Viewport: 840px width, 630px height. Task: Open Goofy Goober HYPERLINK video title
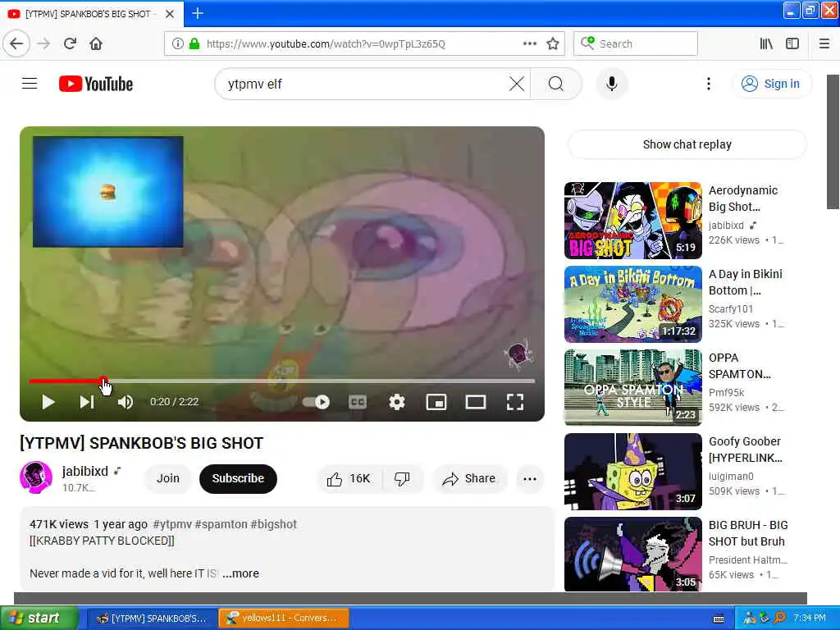pyautogui.click(x=745, y=450)
